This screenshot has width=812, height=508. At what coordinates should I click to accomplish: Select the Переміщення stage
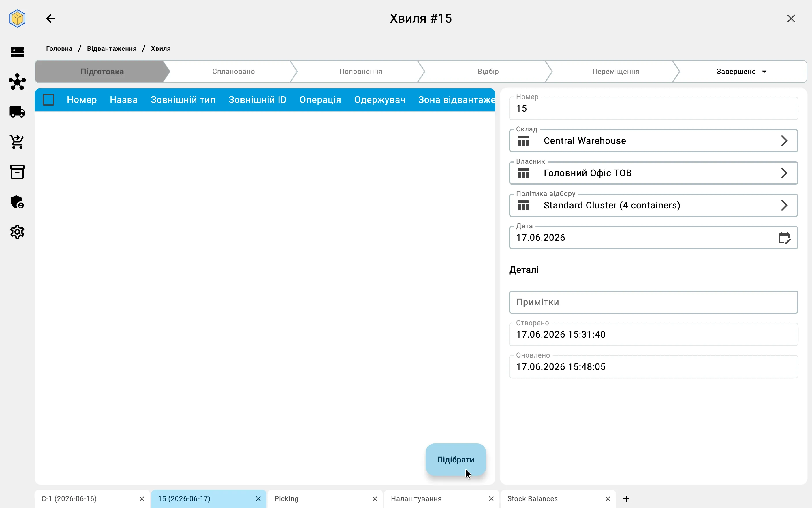point(616,72)
